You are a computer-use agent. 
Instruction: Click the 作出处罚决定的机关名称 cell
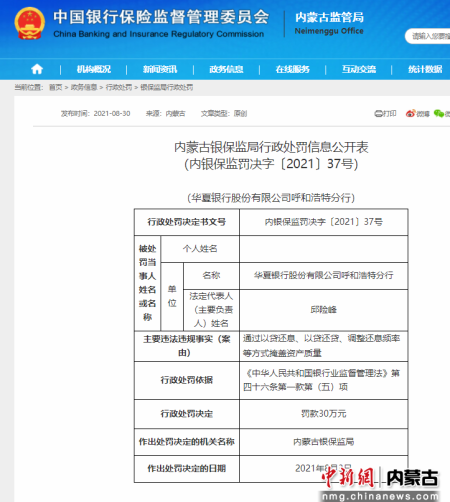[x=187, y=442]
